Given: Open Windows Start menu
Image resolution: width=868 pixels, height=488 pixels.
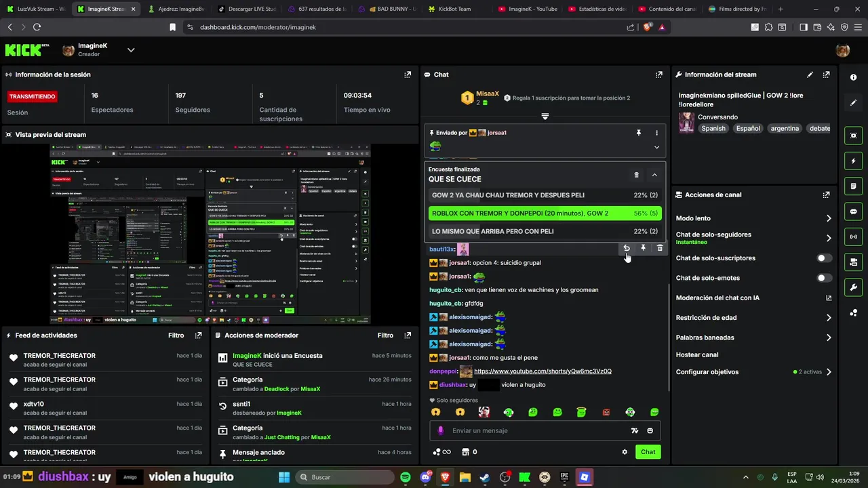Looking at the screenshot, I should [x=283, y=477].
